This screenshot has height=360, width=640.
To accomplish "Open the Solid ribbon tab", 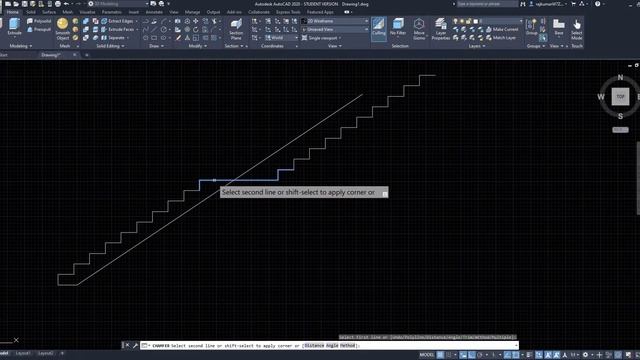I will 31,12.
